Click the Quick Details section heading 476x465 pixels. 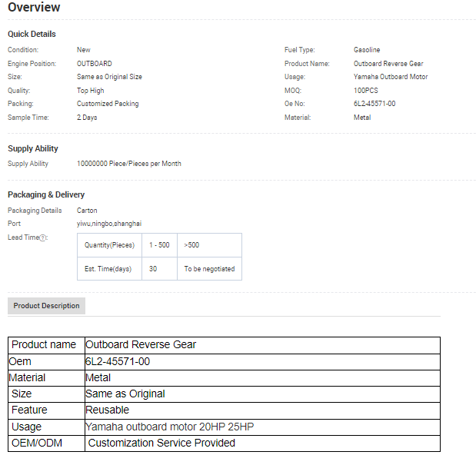pos(32,34)
